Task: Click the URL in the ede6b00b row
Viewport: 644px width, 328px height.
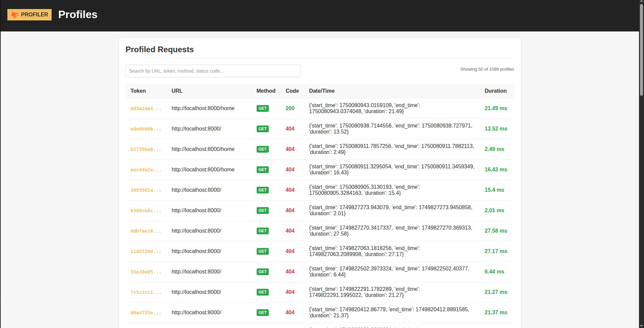Action: pos(196,129)
